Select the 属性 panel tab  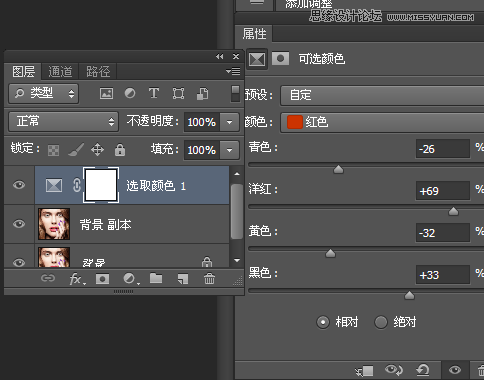click(x=254, y=34)
